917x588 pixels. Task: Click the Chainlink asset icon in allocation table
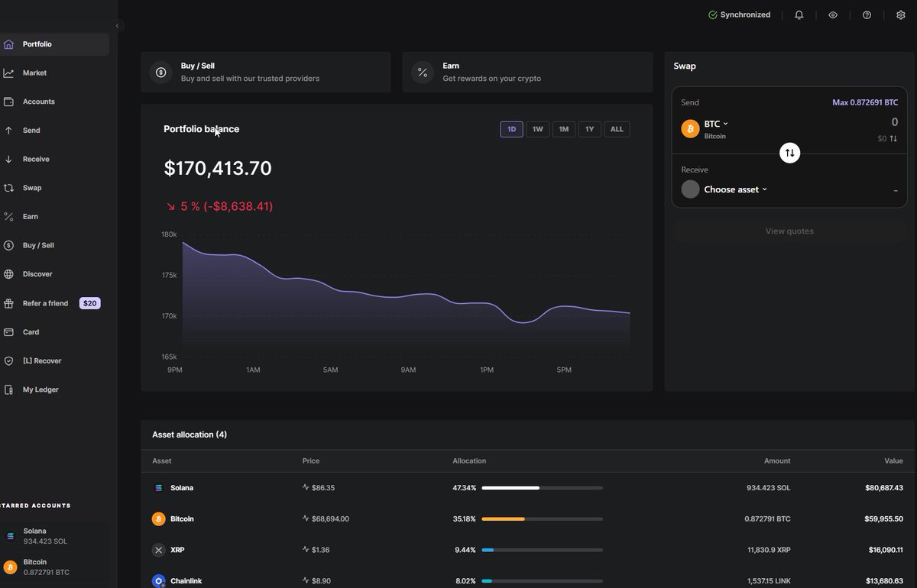[x=159, y=581]
